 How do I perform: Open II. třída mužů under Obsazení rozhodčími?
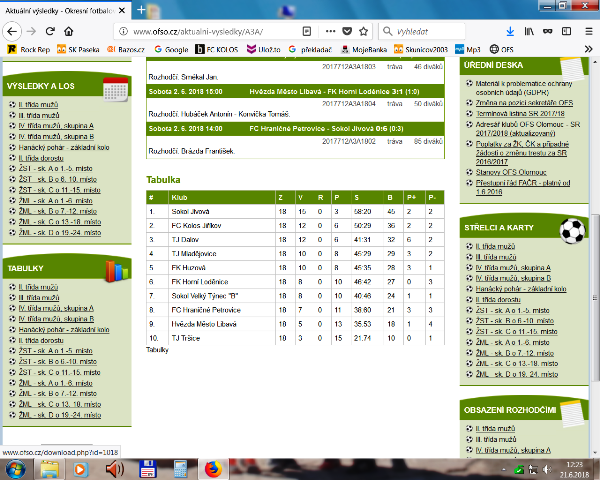point(495,428)
